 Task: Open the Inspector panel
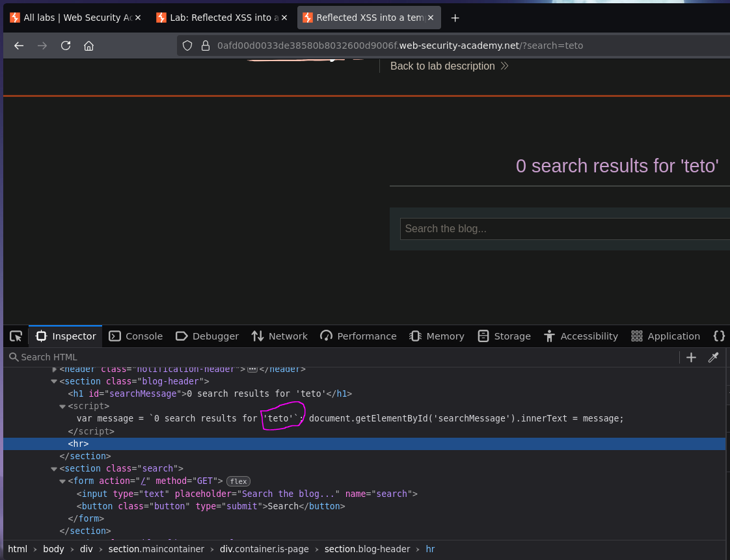[x=66, y=336]
